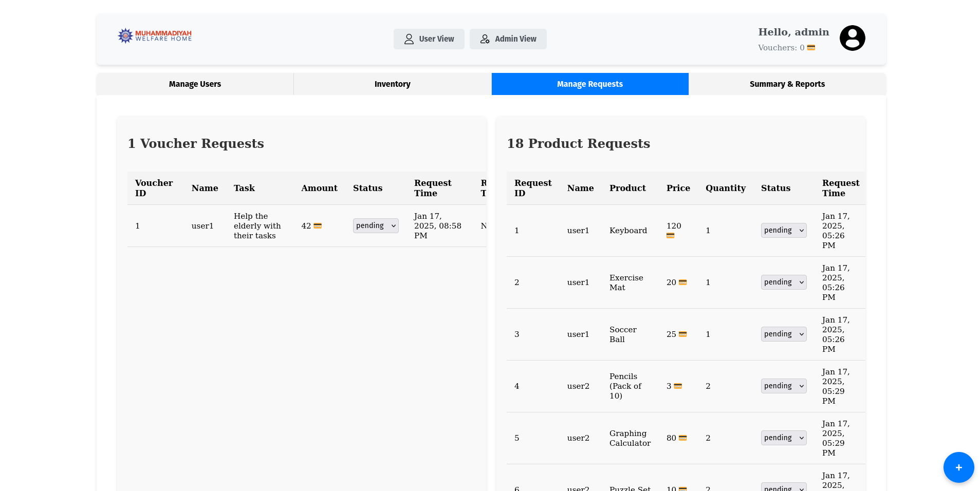Click voucher icon next to amount 42
Image resolution: width=980 pixels, height=491 pixels.
pos(318,226)
